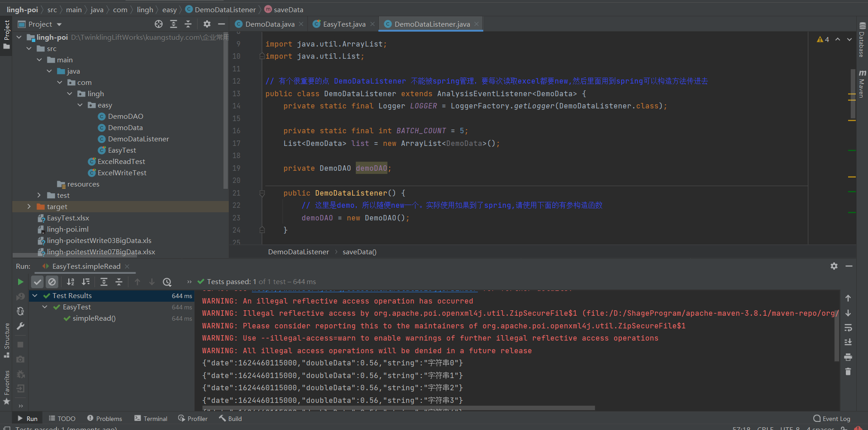This screenshot has width=868, height=430.
Task: Click the warnings indicator showing 4
Action: (x=823, y=39)
